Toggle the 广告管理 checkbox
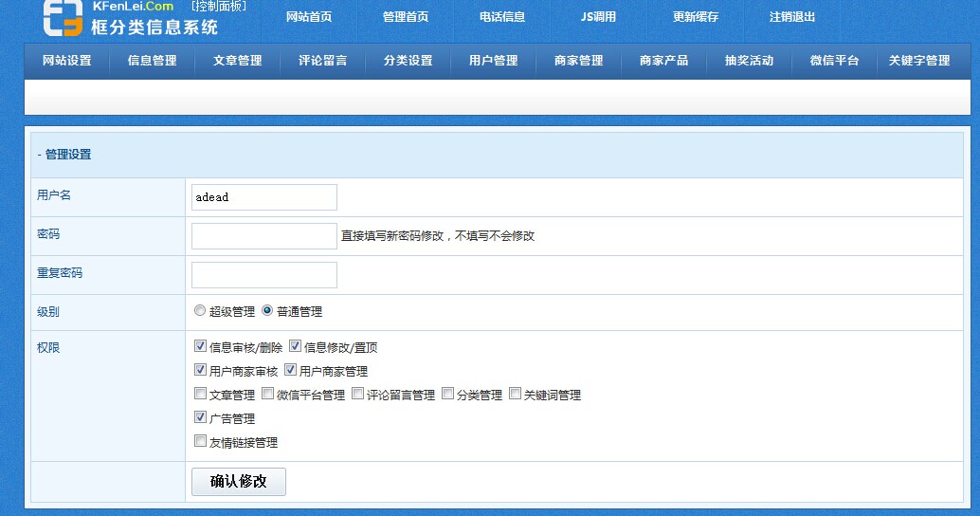 click(200, 417)
